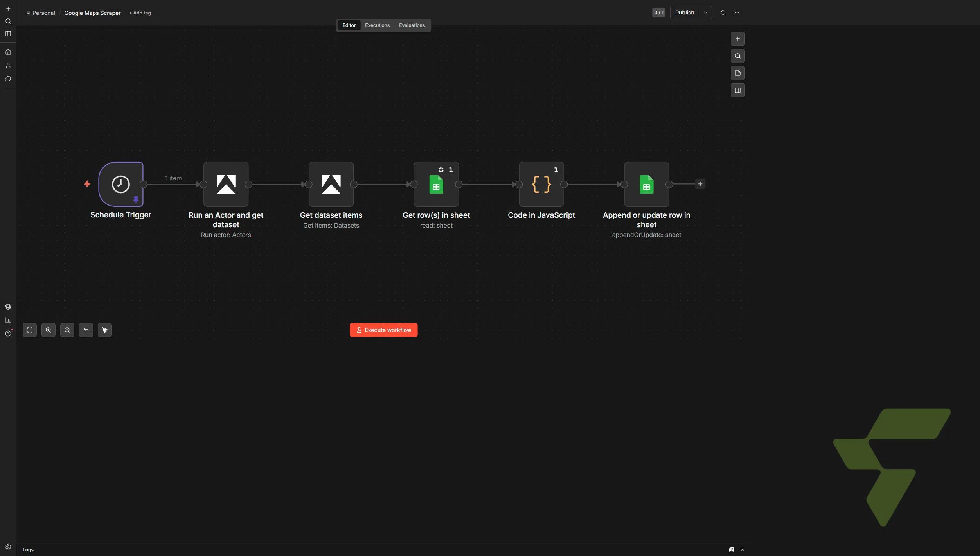Click the Google Maps Scraper workflow name
980x556 pixels.
(92, 13)
